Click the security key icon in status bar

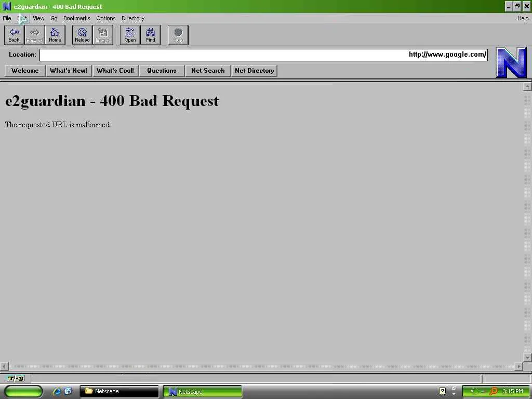[x=16, y=378]
